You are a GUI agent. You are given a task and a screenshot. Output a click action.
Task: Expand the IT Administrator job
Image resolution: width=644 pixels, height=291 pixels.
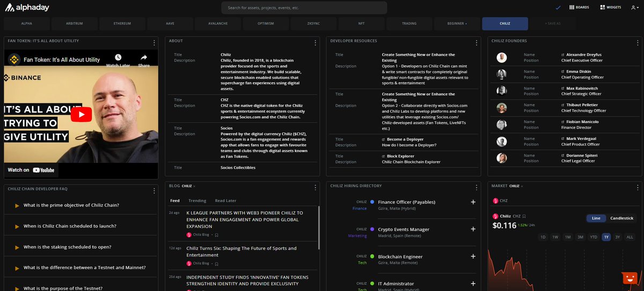[473, 283]
